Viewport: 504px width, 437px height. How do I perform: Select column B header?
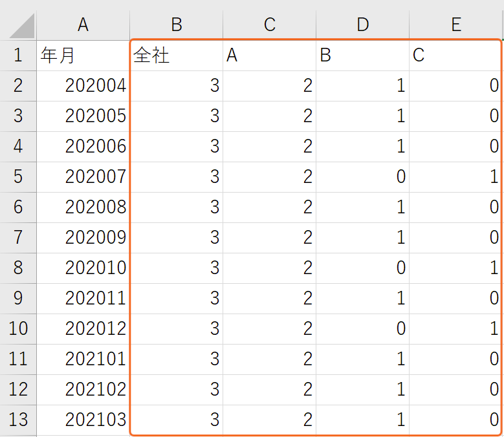[177, 25]
